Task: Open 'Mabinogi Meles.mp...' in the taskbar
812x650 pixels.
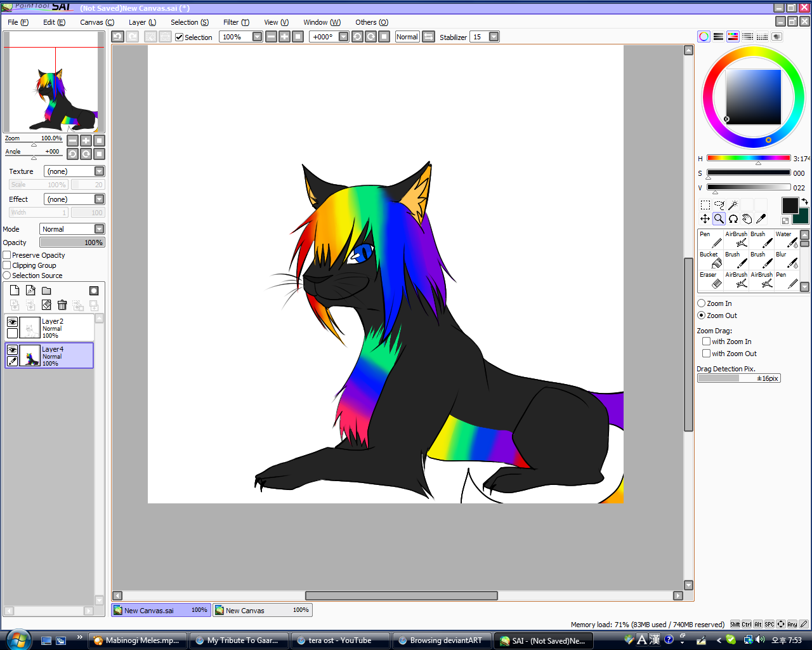Action: (138, 640)
